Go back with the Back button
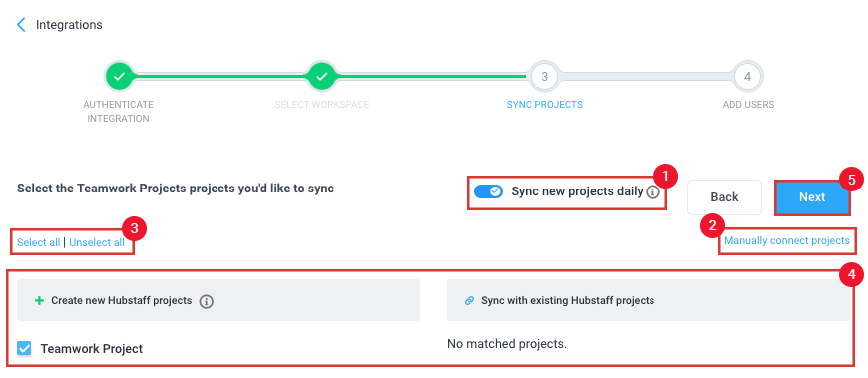This screenshot has width=868, height=378. coord(724,197)
